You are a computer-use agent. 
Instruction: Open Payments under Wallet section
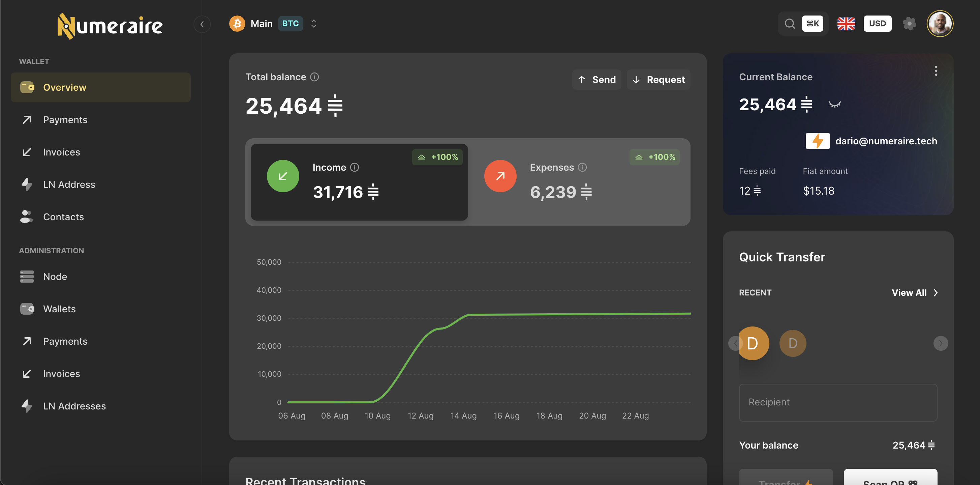pos(100,119)
